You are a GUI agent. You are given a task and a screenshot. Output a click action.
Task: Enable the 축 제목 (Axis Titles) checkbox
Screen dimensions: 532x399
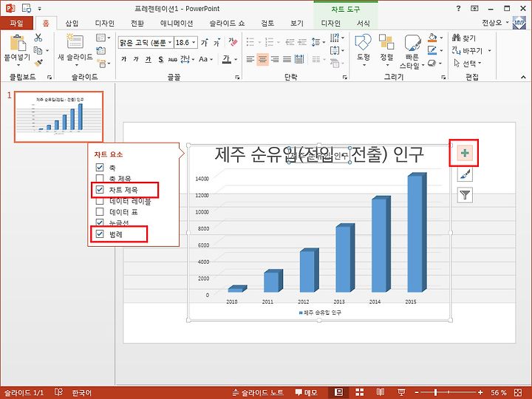click(100, 178)
